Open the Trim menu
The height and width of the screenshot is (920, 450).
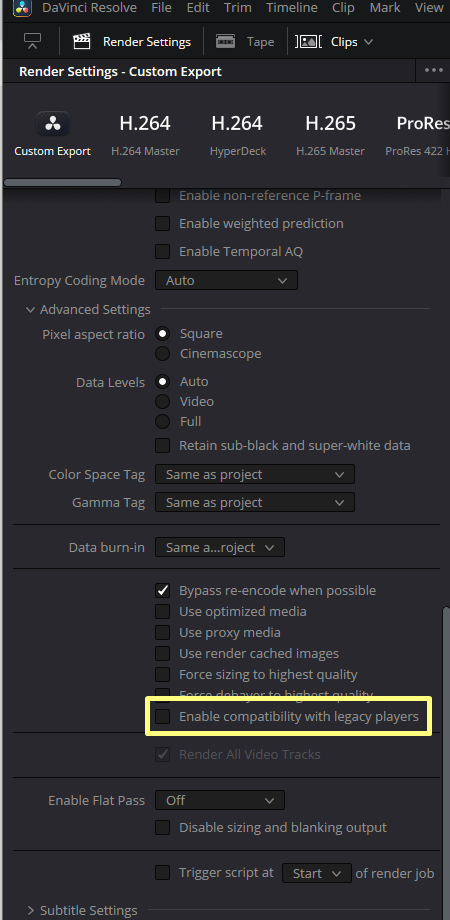[x=238, y=8]
